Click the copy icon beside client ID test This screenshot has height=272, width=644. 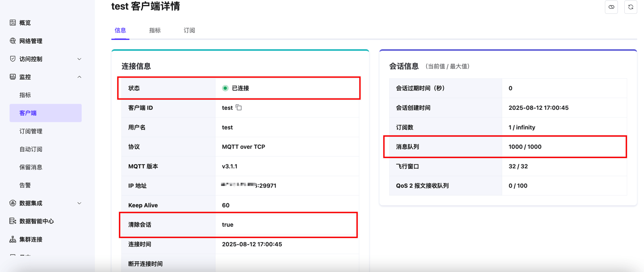pos(239,108)
